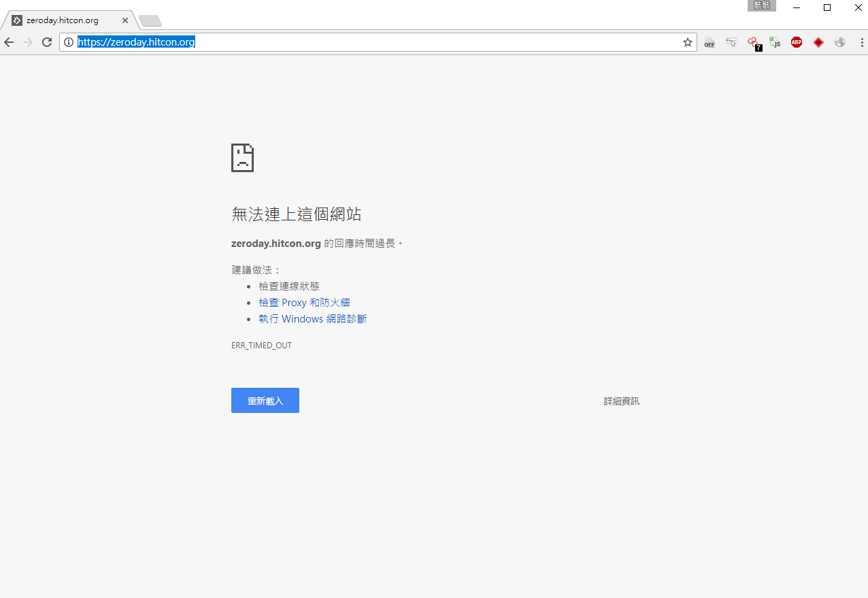
Task: Bookmark this page with the star icon
Action: pos(688,42)
